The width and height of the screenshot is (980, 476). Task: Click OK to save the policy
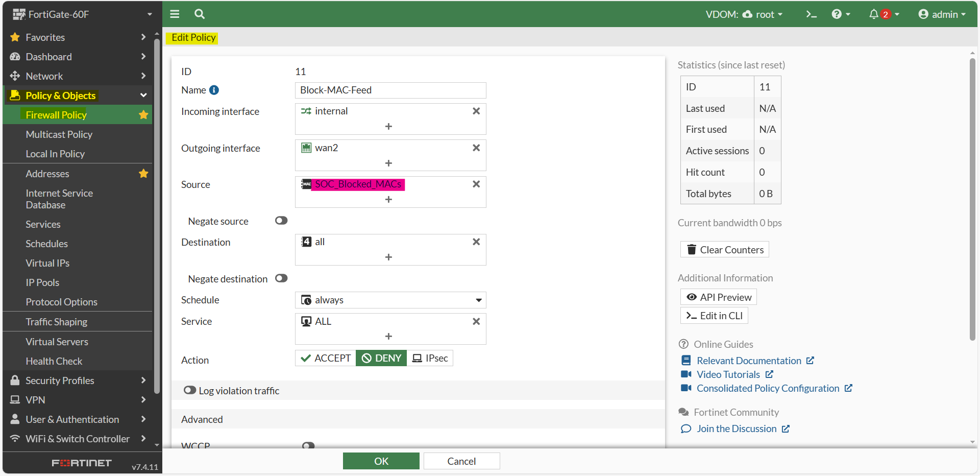coord(381,461)
